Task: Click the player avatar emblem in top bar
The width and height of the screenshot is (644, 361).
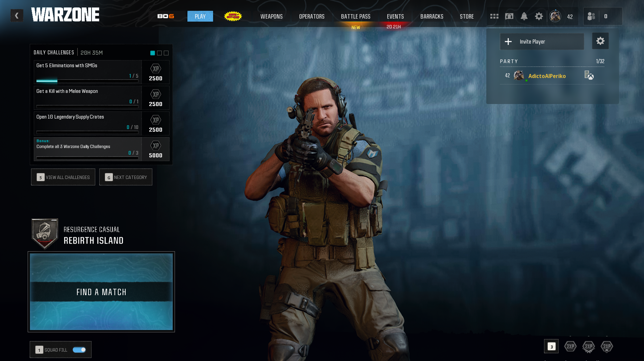Action: point(555,16)
